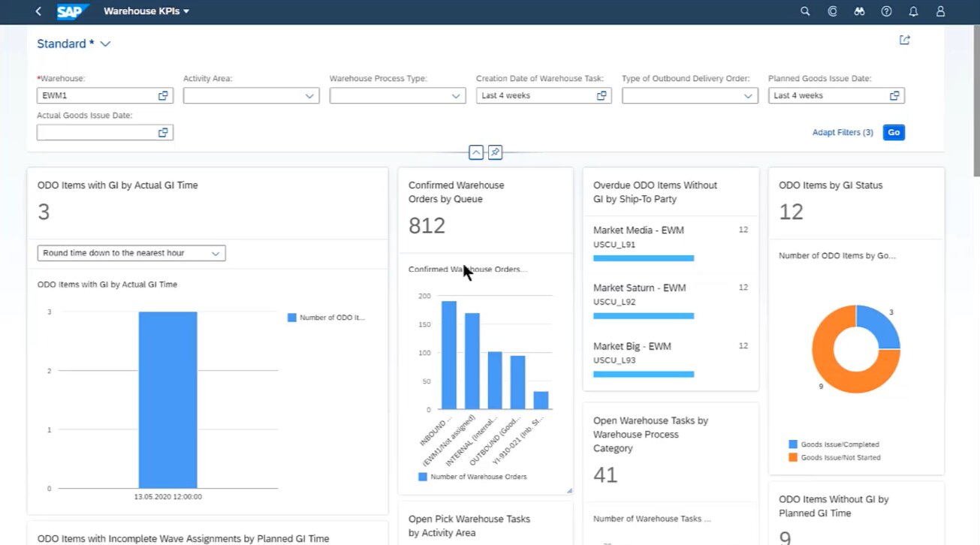This screenshot has height=545, width=980.
Task: Open search from the header magnifier icon
Action: tap(805, 11)
